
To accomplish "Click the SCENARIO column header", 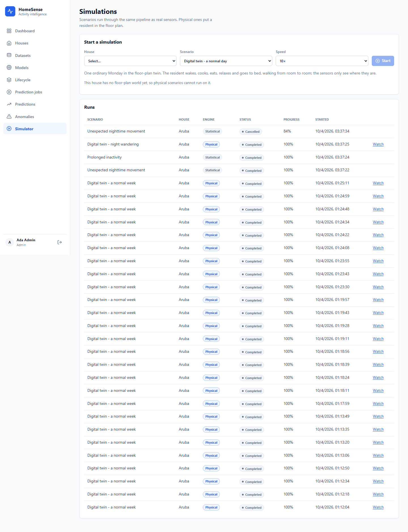I will [x=95, y=119].
